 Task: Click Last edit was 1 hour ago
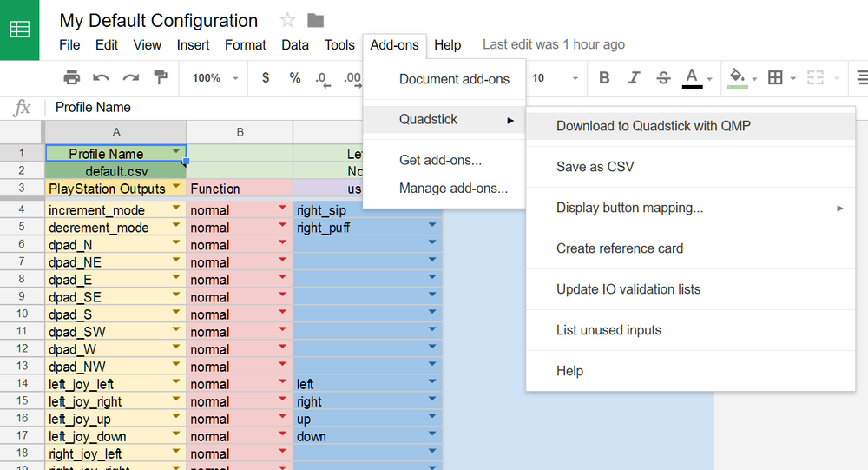(x=554, y=44)
